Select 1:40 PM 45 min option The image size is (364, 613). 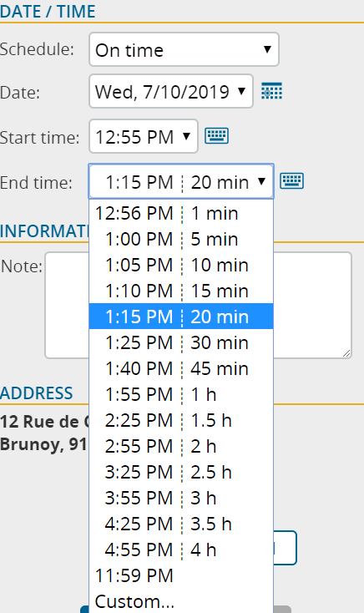pyautogui.click(x=181, y=368)
